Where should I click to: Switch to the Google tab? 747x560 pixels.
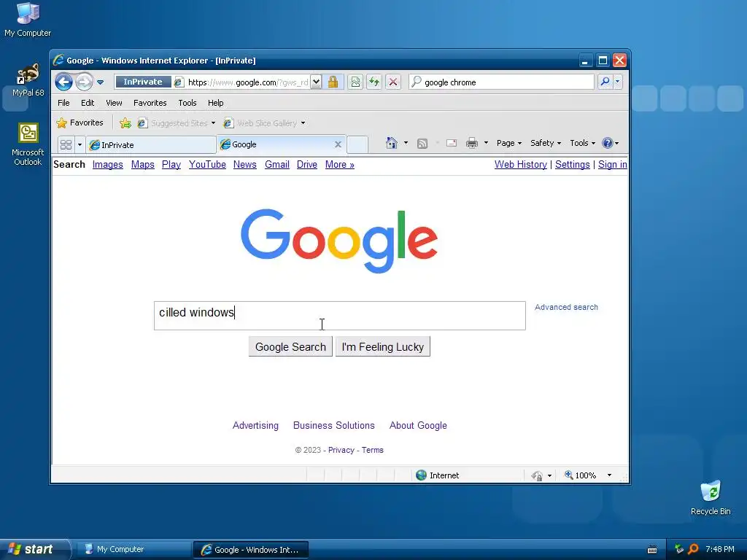[x=281, y=144]
